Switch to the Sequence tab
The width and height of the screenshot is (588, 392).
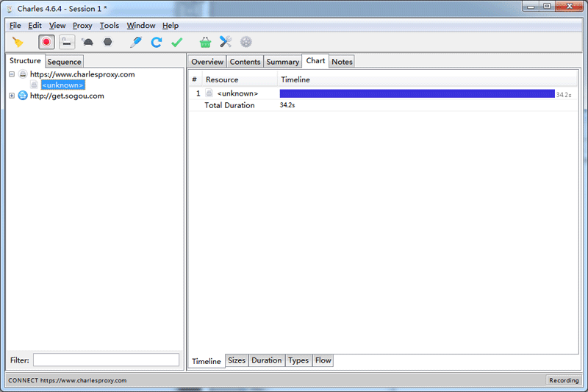click(x=64, y=62)
